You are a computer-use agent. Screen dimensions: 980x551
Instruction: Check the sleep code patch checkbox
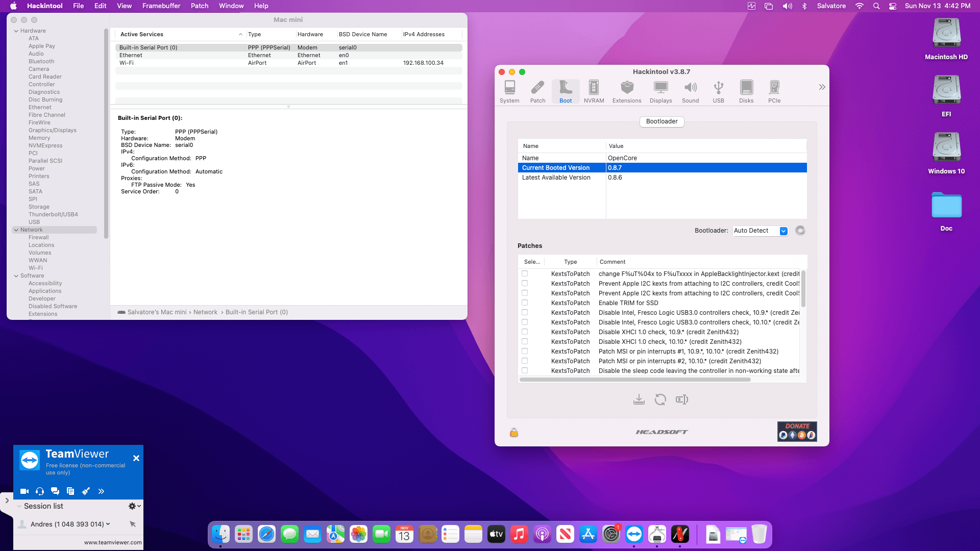point(525,371)
